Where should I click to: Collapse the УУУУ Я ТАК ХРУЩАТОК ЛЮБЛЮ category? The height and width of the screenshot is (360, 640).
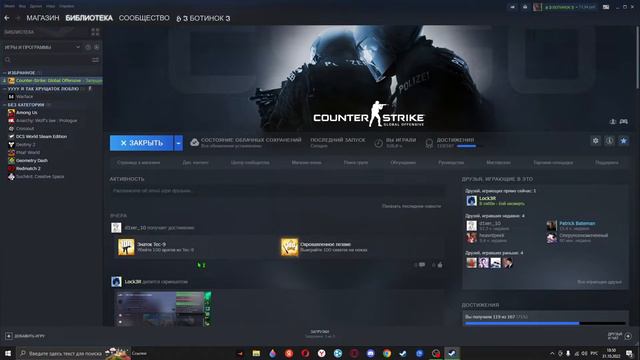point(4,89)
